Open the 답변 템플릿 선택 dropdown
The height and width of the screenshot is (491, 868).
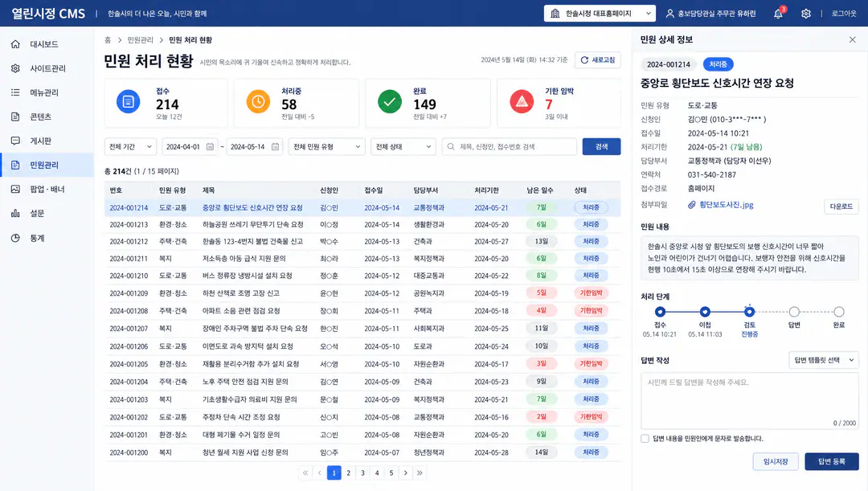click(x=824, y=360)
